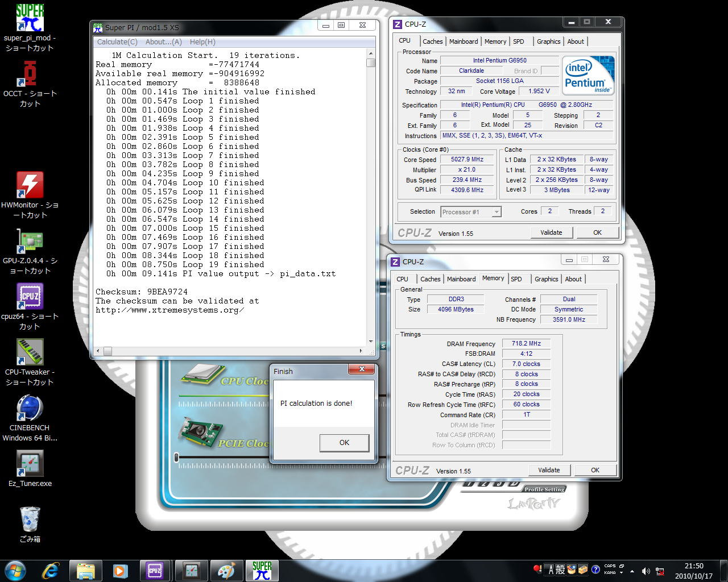Viewport: 728px width, 582px height.
Task: Open Memory tab in CPU-Z processor window
Action: 495,41
